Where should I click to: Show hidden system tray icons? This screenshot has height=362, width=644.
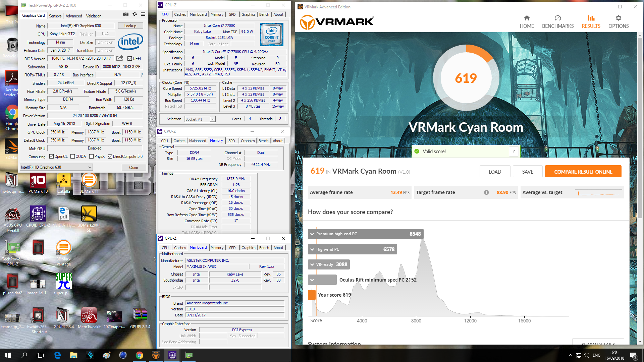(x=570, y=355)
